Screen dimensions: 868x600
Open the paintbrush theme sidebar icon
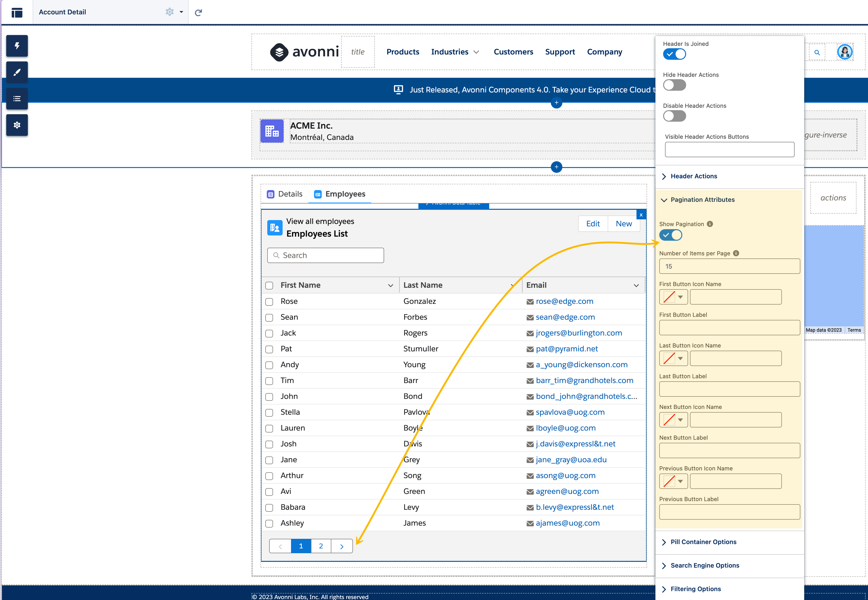[x=17, y=72]
